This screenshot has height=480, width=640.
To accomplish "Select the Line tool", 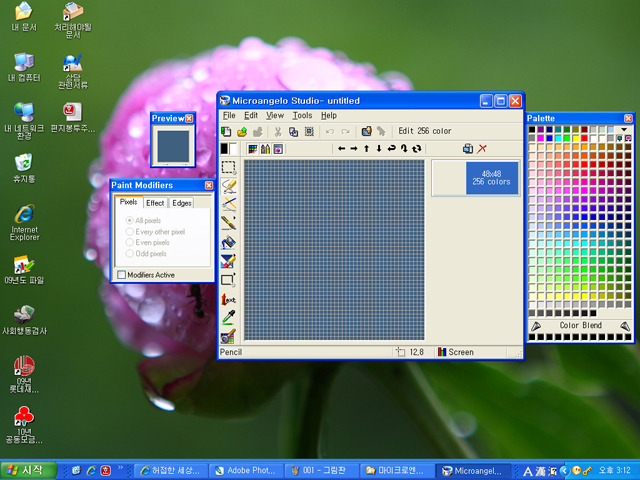I will (x=229, y=204).
